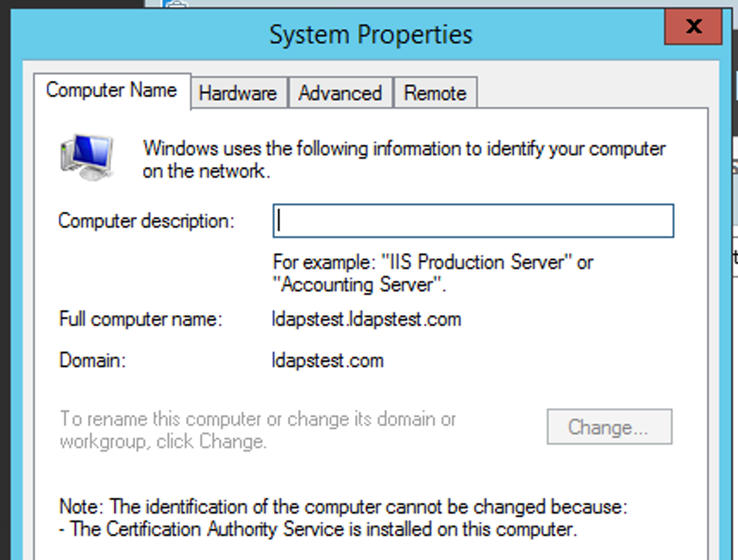Switch to the Hardware tab

tap(238, 93)
